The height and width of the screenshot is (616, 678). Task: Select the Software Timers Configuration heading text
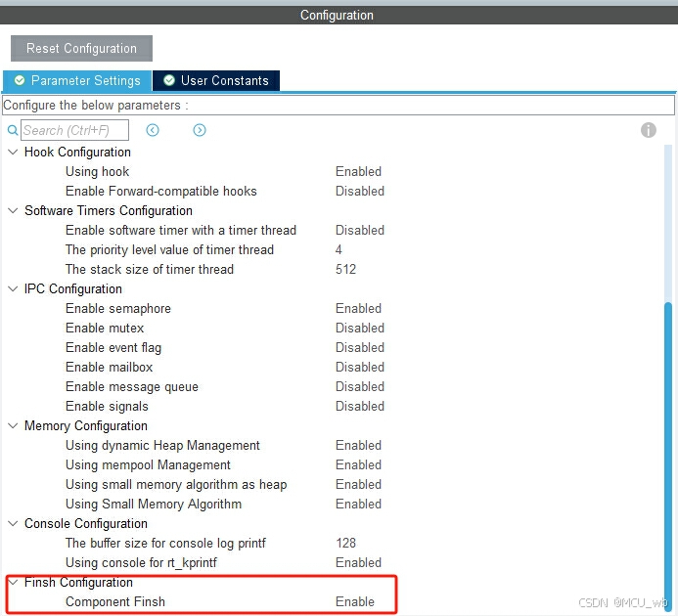coord(108,210)
